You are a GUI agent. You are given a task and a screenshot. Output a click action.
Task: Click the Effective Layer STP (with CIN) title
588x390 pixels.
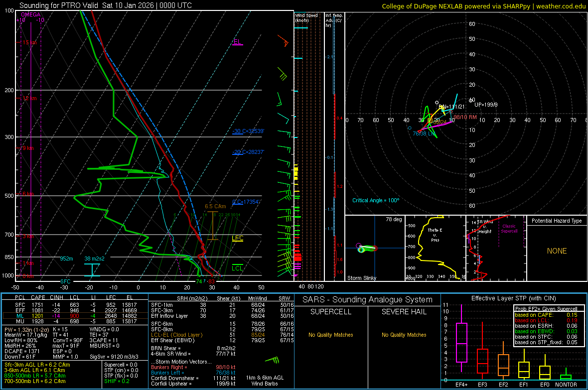(x=513, y=298)
